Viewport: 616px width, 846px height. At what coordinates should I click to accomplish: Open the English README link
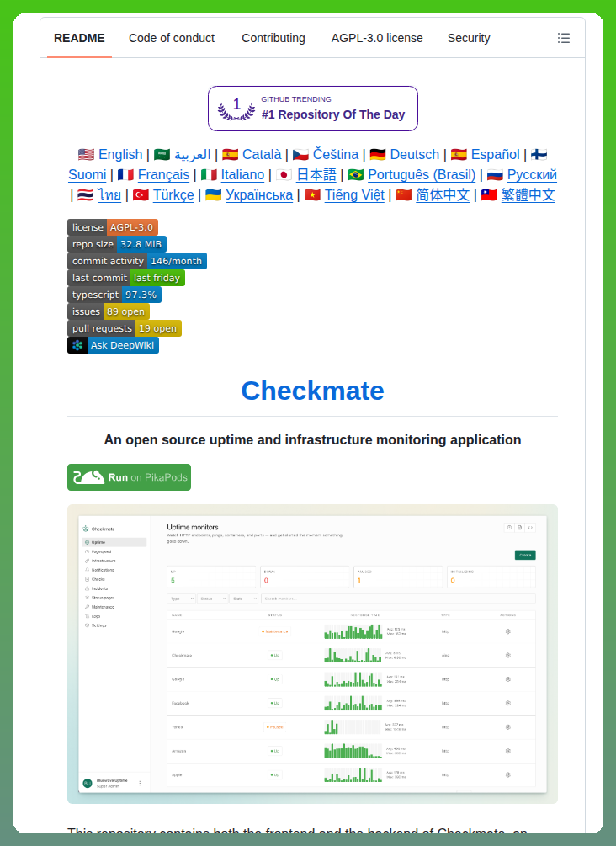point(120,155)
